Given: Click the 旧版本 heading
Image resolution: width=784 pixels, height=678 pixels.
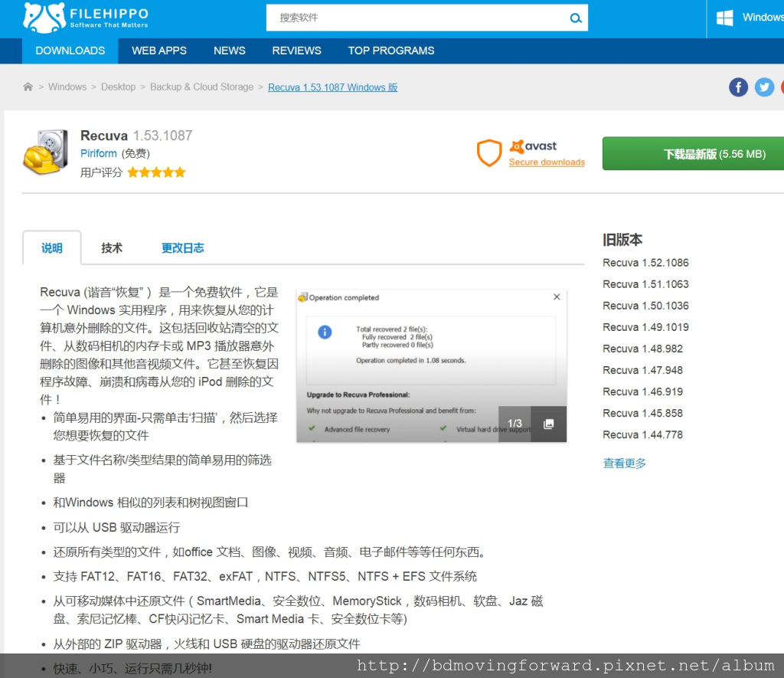Looking at the screenshot, I should [x=622, y=240].
